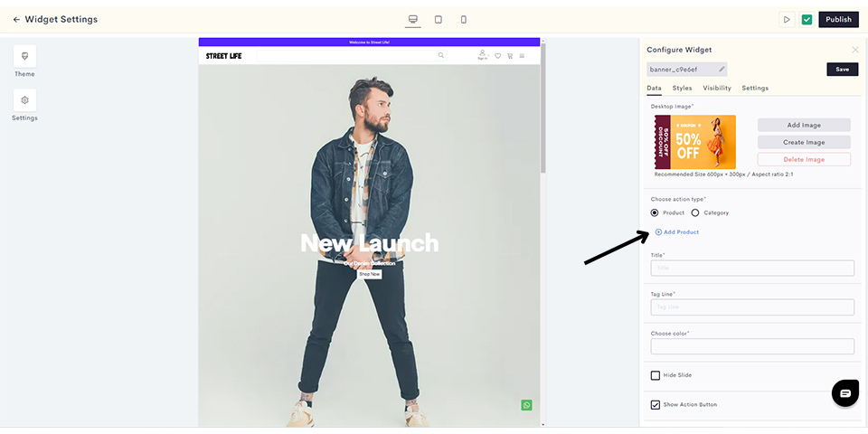Click the Create Image button
Viewport: 868px width, 434px height.
coord(804,142)
